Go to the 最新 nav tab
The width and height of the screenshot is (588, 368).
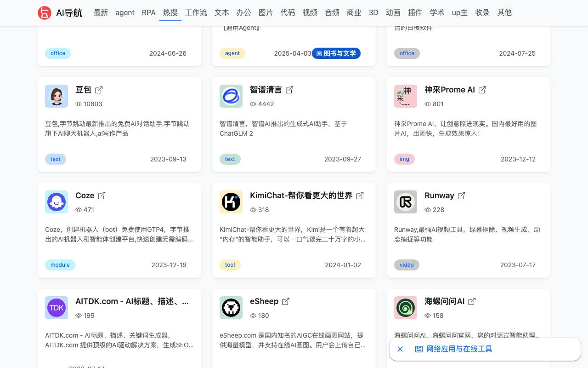tap(101, 13)
